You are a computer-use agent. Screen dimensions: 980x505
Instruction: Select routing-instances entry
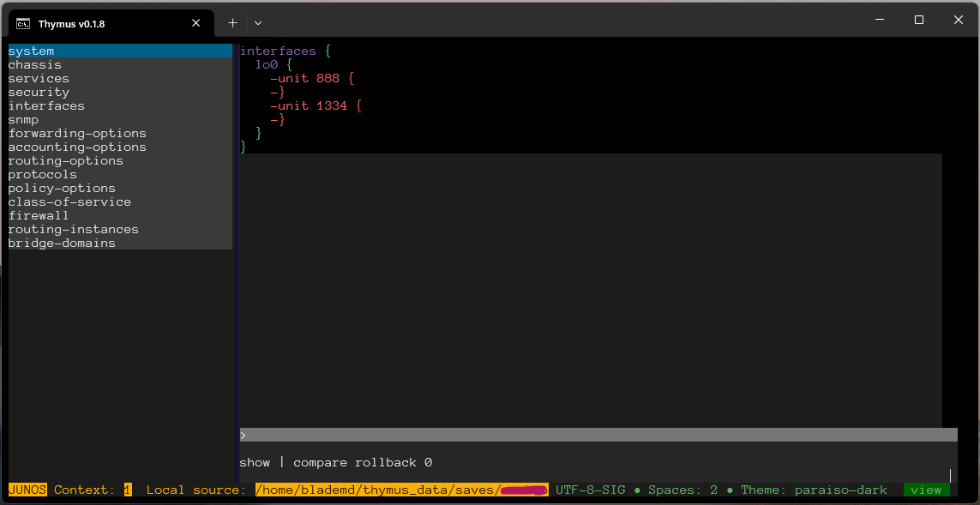(x=120, y=230)
